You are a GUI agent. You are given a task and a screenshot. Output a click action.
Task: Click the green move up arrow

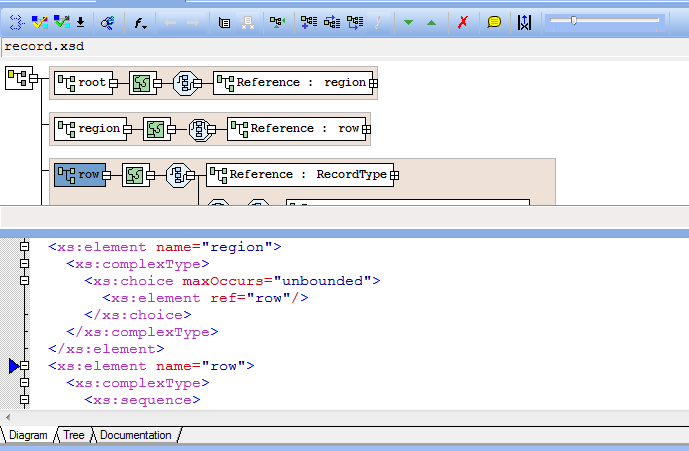(x=432, y=22)
